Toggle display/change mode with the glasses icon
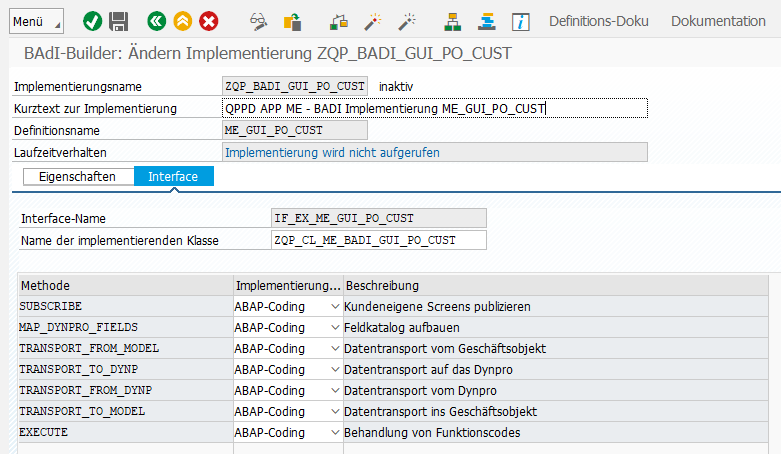 tap(259, 21)
